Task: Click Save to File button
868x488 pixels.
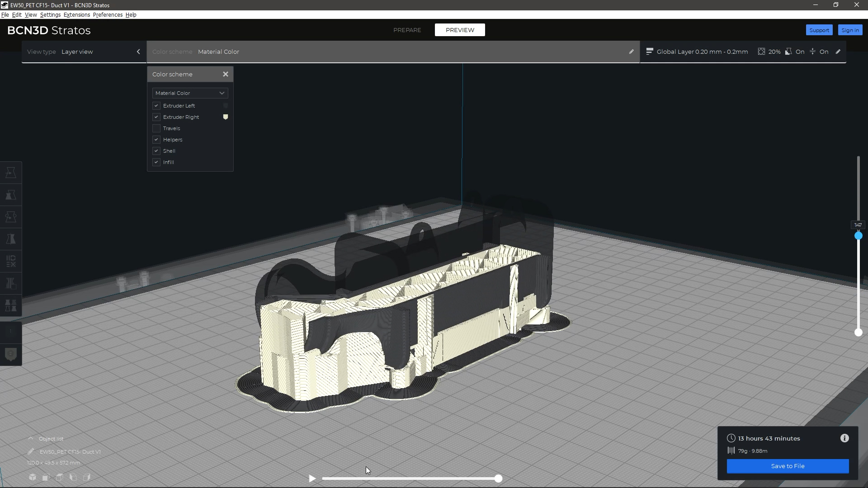Action: [x=788, y=466]
